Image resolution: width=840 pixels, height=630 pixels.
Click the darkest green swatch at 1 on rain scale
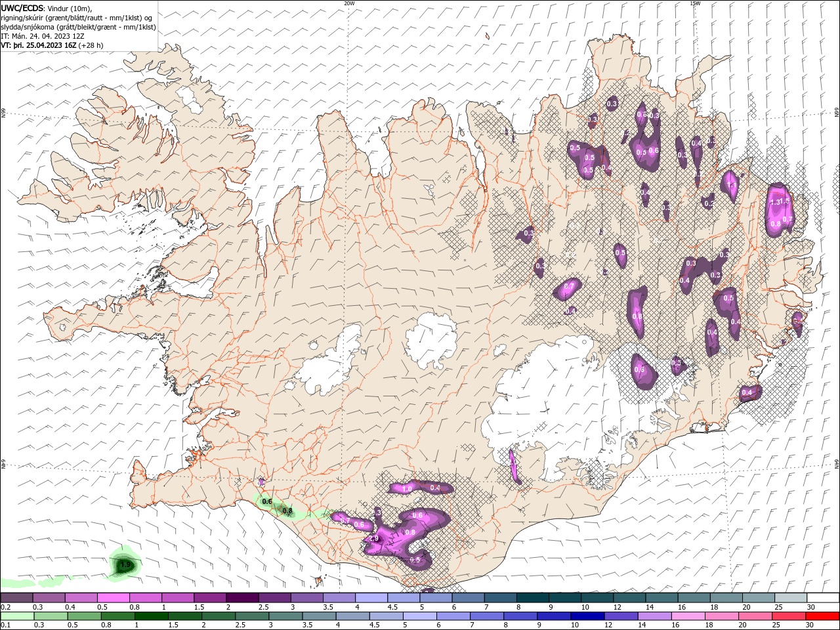151,616
